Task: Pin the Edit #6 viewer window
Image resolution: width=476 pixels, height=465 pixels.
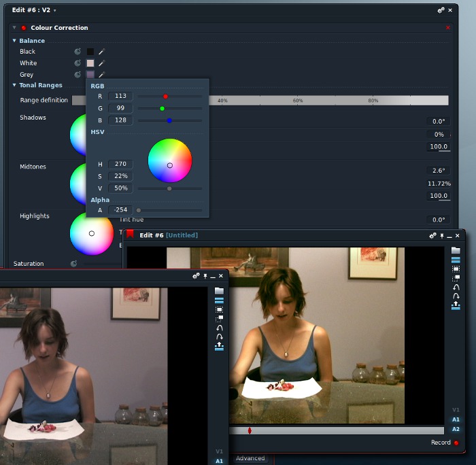Action: tap(441, 236)
